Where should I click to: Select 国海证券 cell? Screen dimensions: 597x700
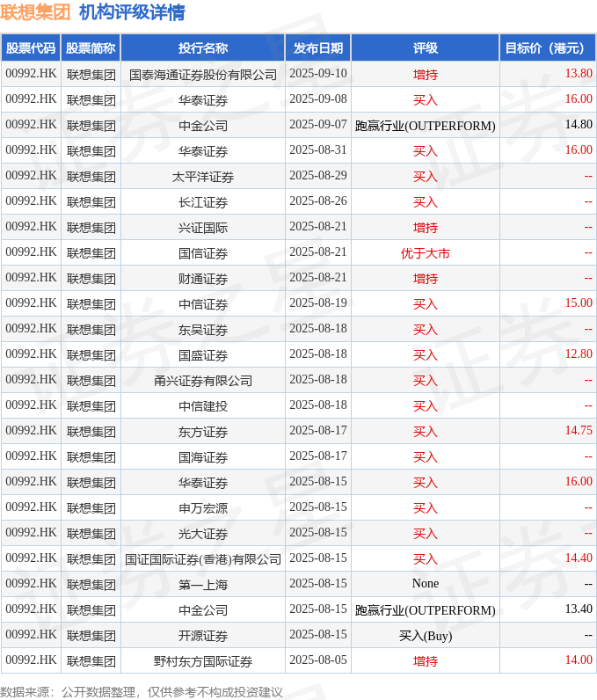coord(203,457)
